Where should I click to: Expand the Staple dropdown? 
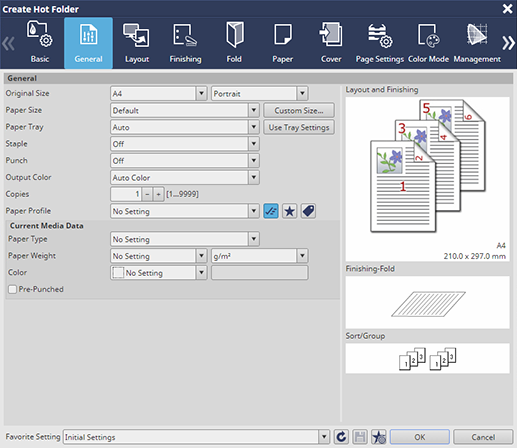[x=185, y=144]
